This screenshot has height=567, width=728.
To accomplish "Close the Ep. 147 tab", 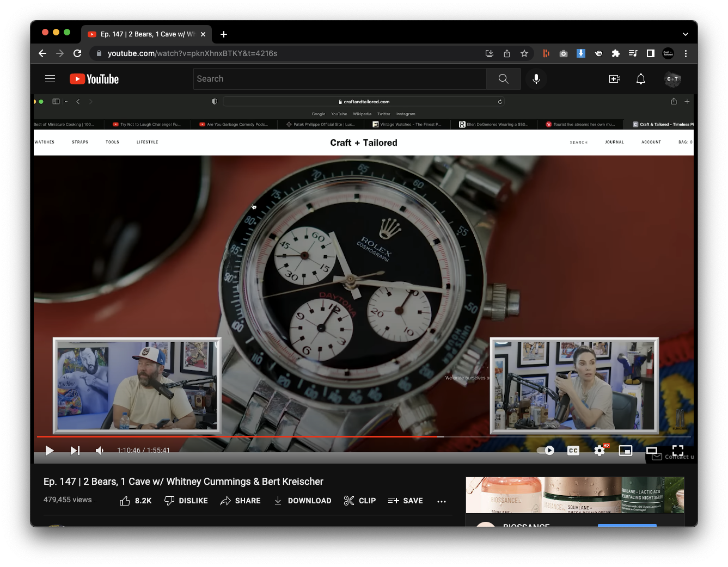I will click(203, 34).
